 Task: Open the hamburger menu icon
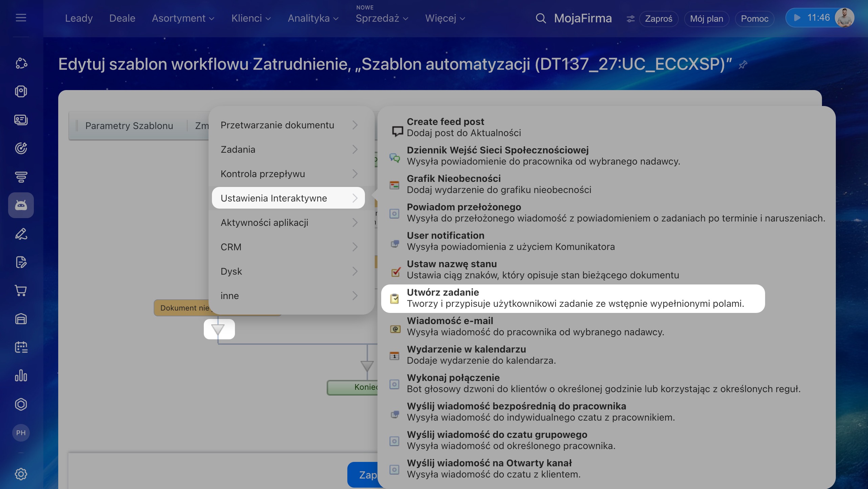[x=21, y=18]
